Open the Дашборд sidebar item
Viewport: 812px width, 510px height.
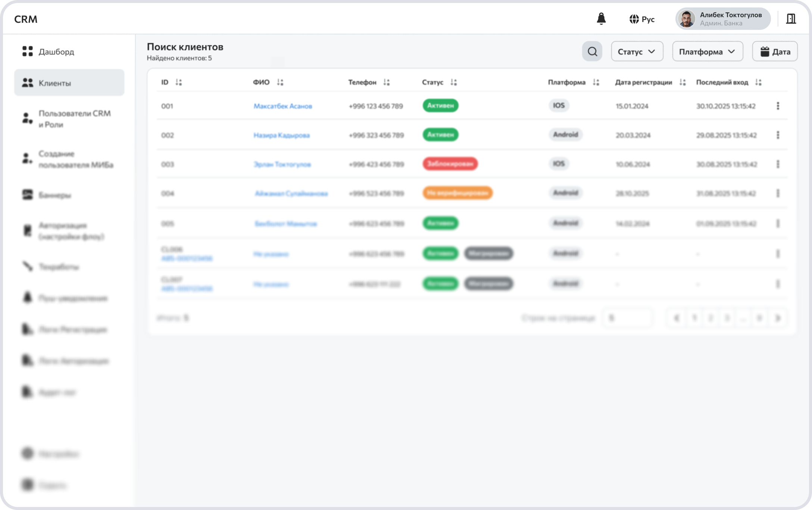coord(56,52)
